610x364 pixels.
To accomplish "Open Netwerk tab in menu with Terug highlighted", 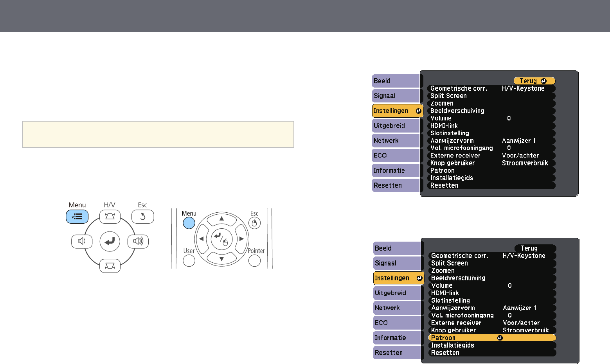I will click(x=396, y=140).
